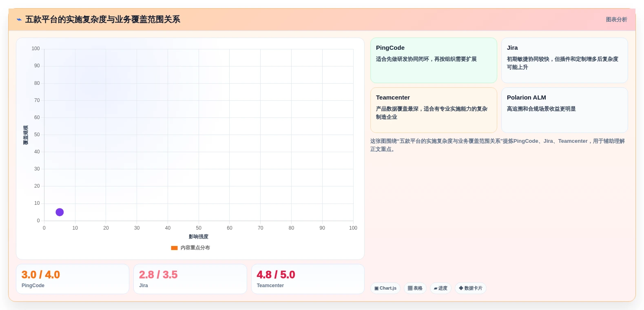The width and height of the screenshot is (644, 310).
Task: Toggle the 内容重点分布 legend item
Action: (x=190, y=248)
